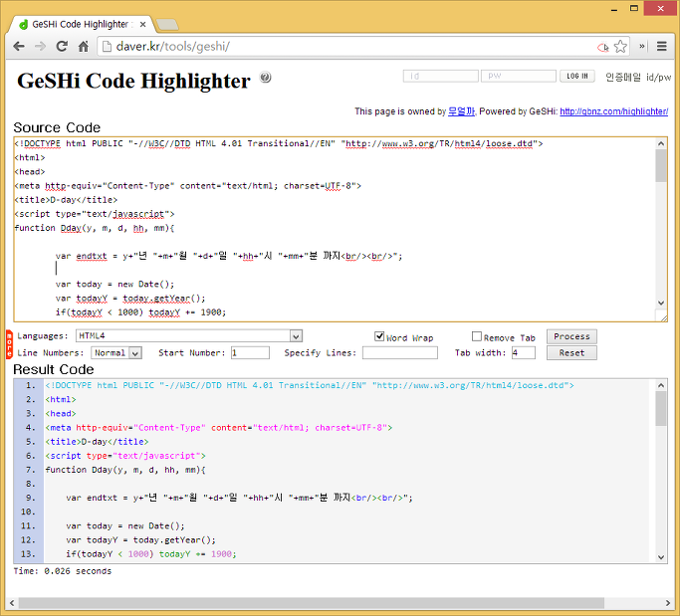
Task: Click the Process button
Action: click(x=571, y=336)
